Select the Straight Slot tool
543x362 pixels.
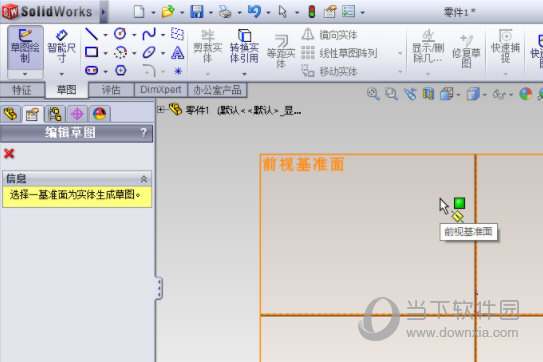pos(91,71)
